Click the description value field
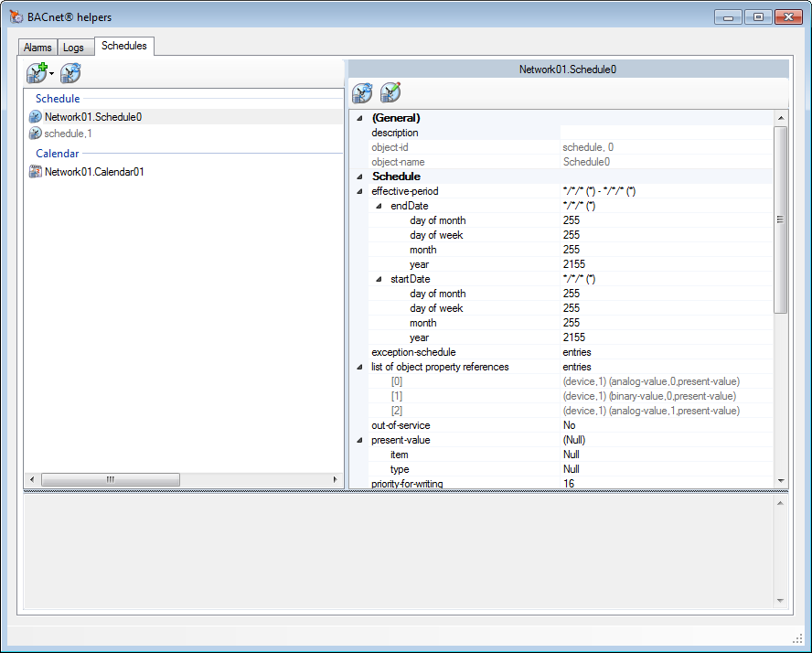This screenshot has width=812, height=653. pyautogui.click(x=666, y=133)
